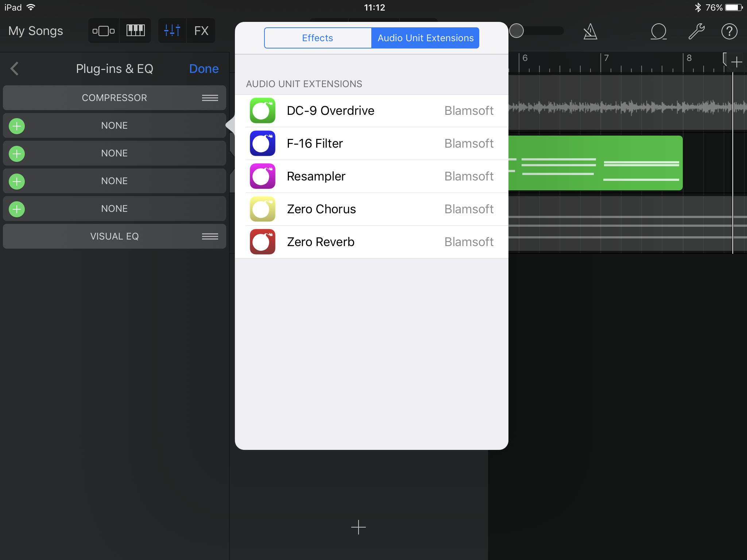
Task: Open the COMPRESSOR plug-in
Action: click(115, 98)
